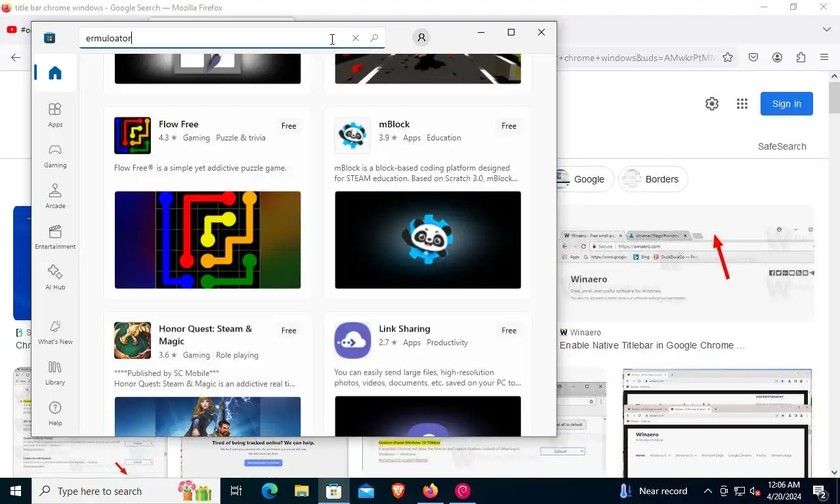Open Google apps grid in Firefox

click(742, 104)
